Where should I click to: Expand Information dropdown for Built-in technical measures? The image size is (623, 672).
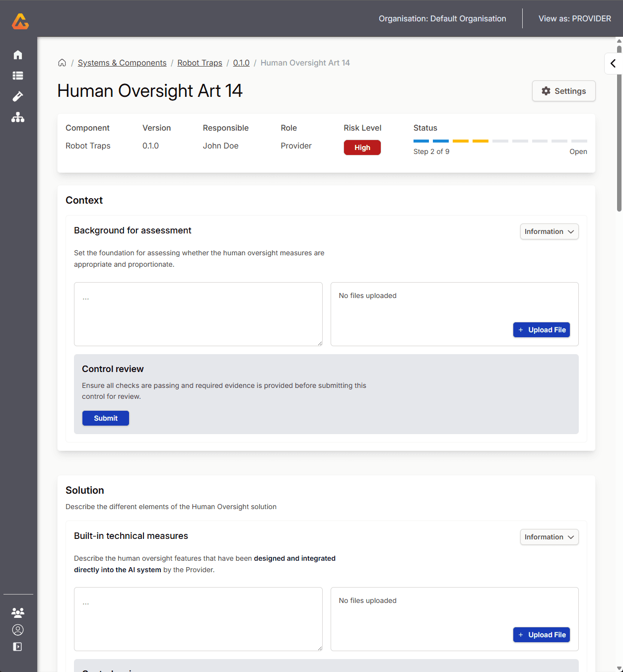pyautogui.click(x=549, y=537)
